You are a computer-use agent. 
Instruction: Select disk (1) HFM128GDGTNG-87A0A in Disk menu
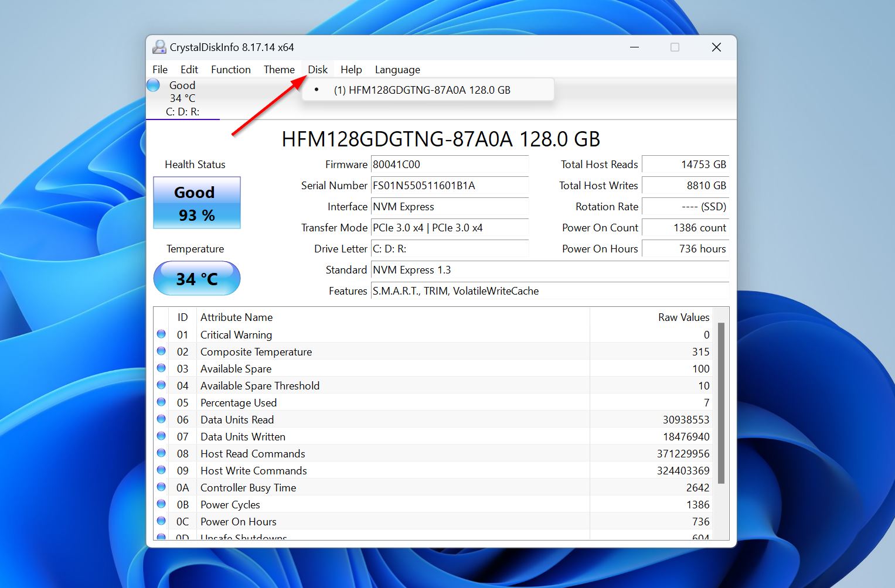pyautogui.click(x=422, y=90)
